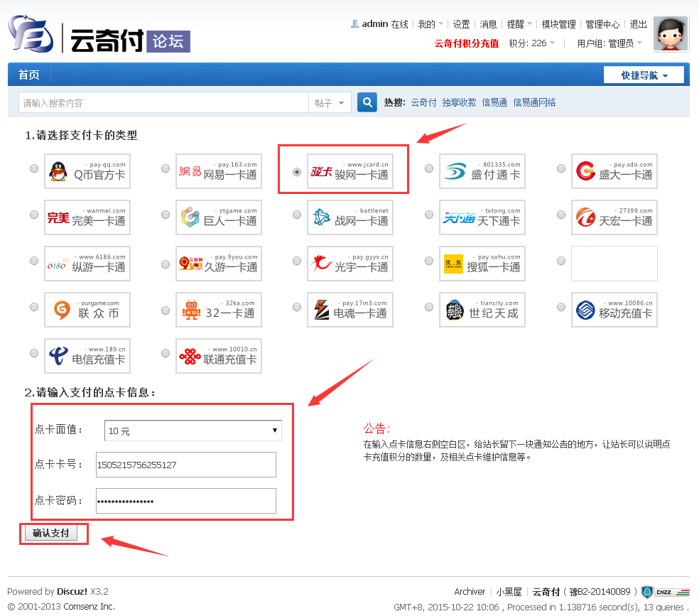Viewport: 699px width, 616px height.
Task: Click the 世纪天成 card logo
Action: coord(482,310)
